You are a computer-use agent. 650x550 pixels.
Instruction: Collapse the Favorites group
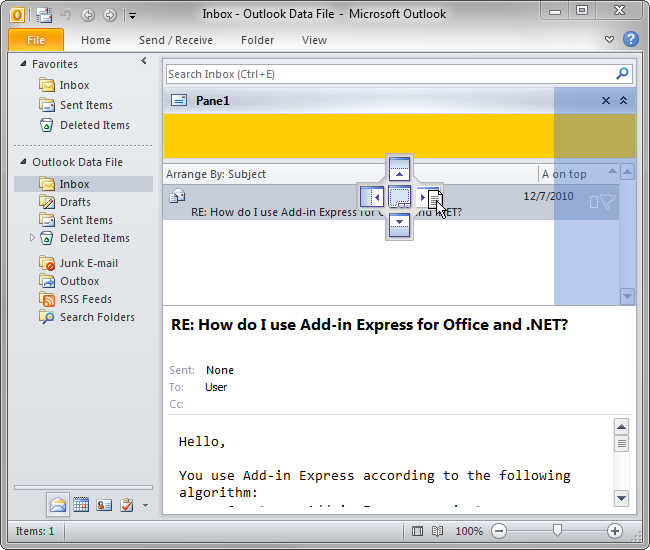click(x=23, y=64)
